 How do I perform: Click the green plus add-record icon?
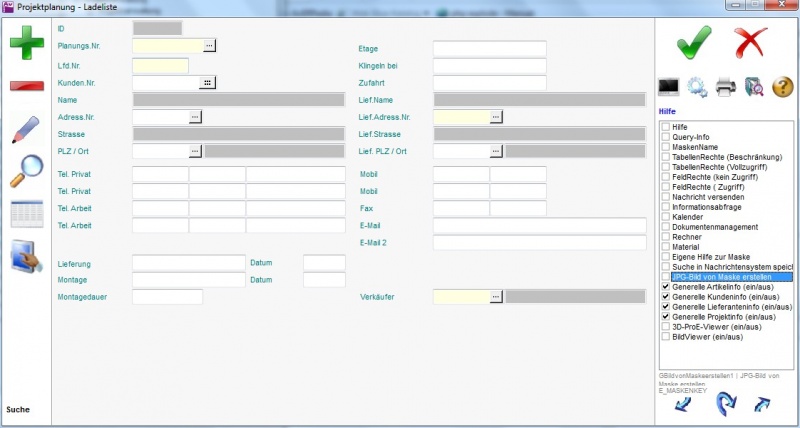tap(27, 45)
